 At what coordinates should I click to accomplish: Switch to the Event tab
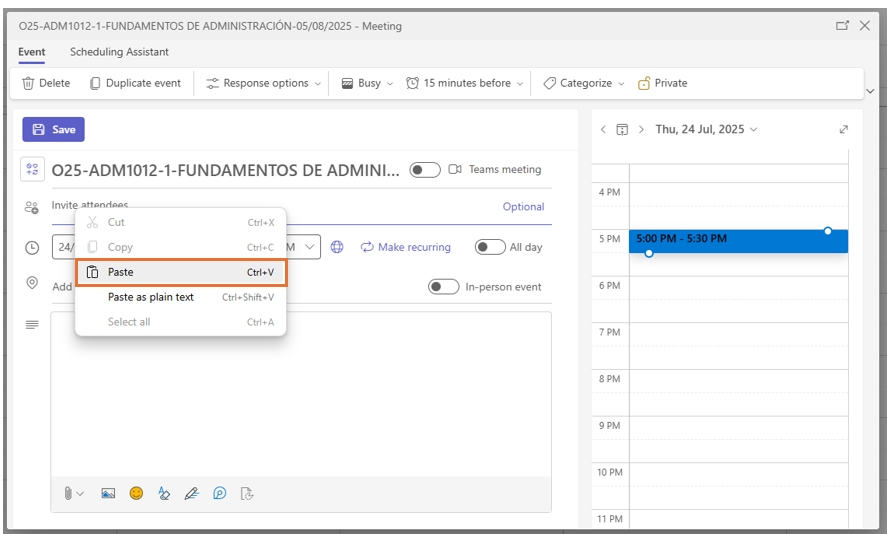[x=31, y=52]
